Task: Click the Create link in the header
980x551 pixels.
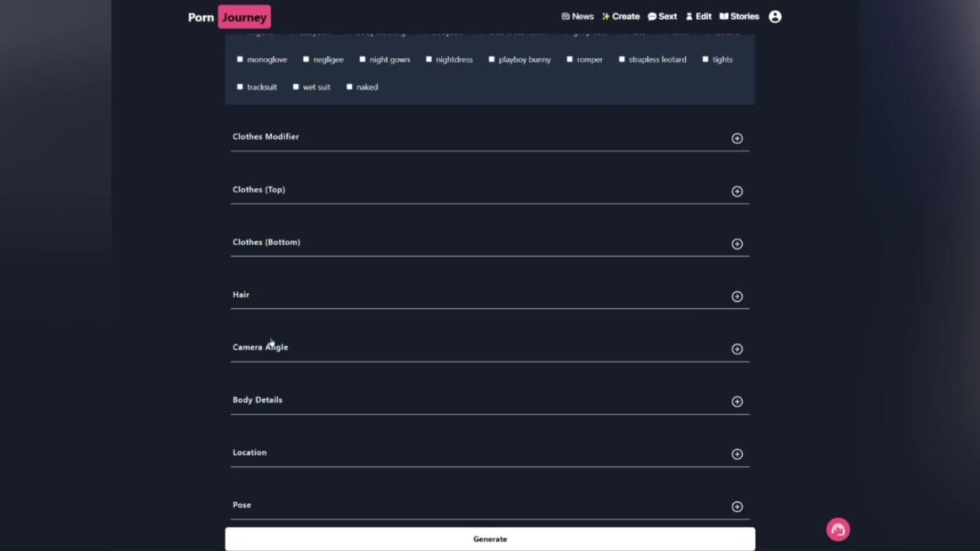Action: coord(620,17)
